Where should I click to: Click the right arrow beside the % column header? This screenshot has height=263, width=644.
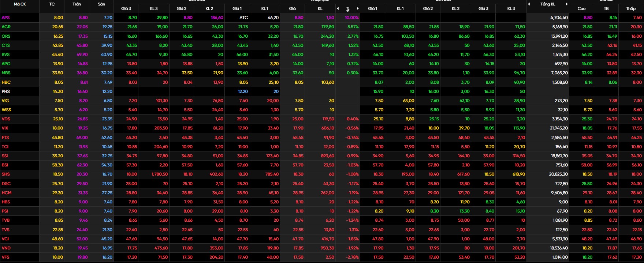[358, 8]
